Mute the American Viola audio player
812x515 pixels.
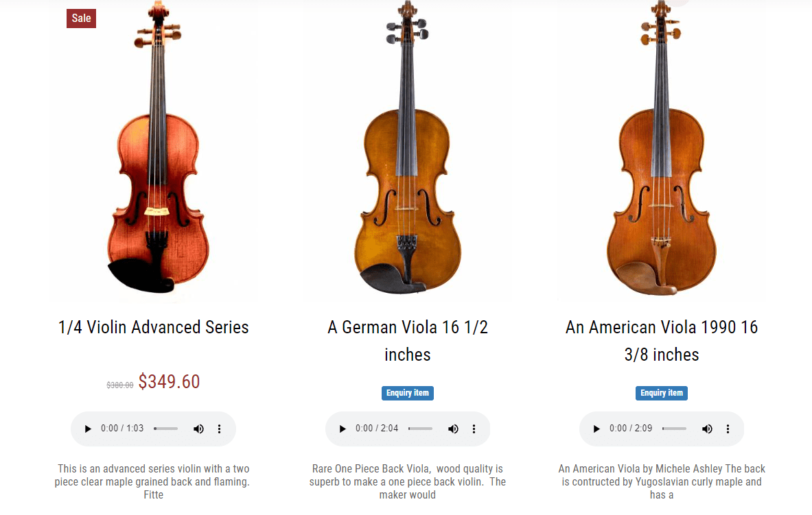click(x=707, y=429)
